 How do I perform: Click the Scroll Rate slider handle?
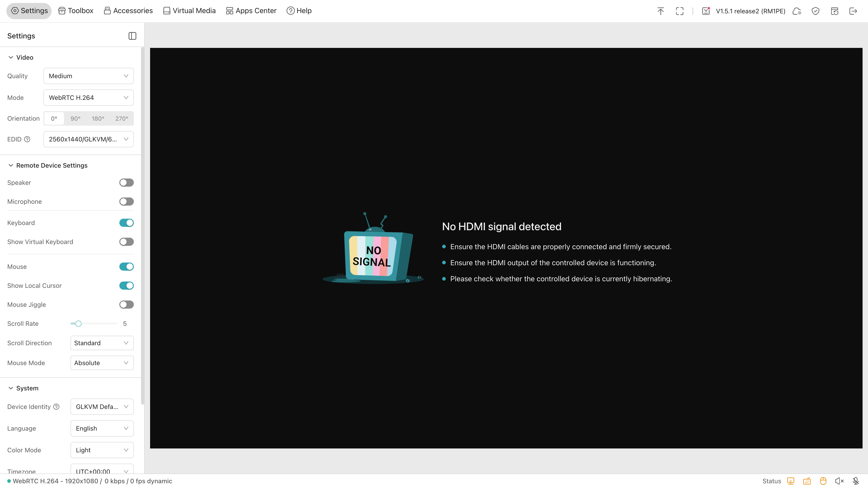tap(78, 324)
